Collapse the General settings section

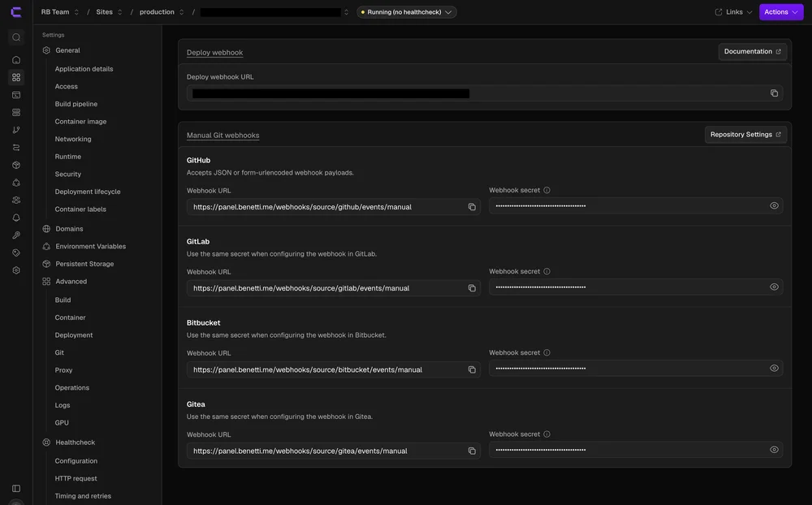[67, 50]
